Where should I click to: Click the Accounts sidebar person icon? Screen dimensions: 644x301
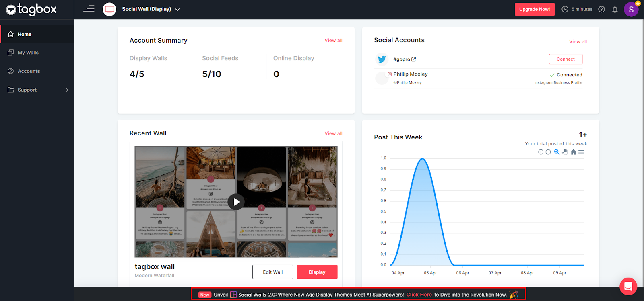tap(11, 71)
